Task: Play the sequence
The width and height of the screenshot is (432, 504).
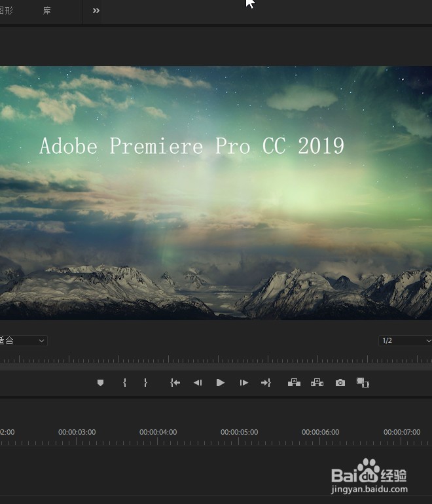Action: (221, 382)
